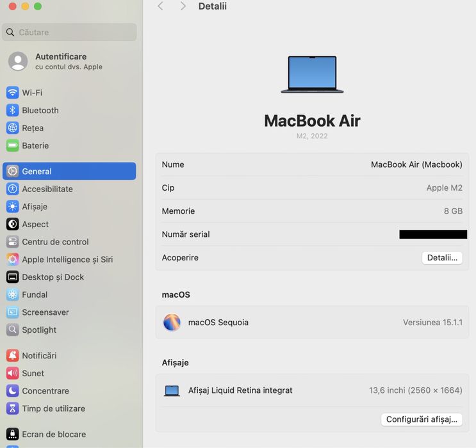Open Detalii… button for Acoperire
The image size is (476, 448).
coord(442,257)
